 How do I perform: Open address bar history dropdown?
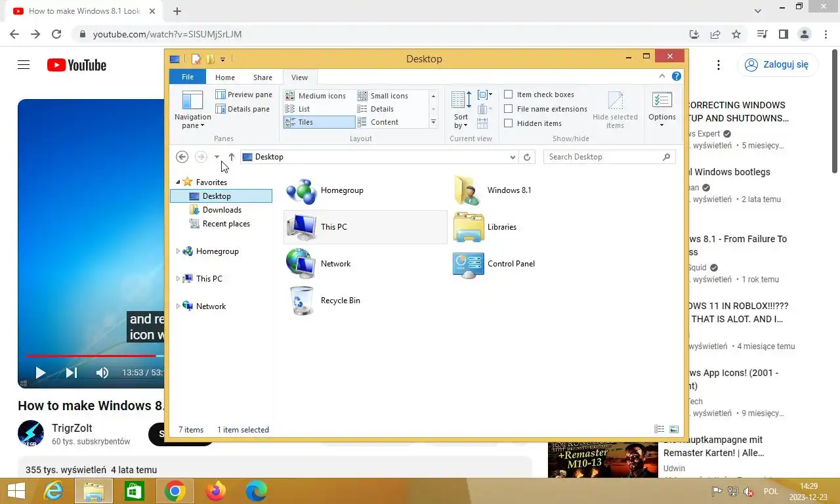tap(513, 157)
